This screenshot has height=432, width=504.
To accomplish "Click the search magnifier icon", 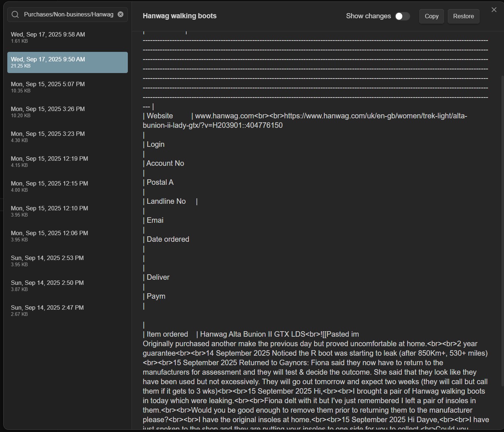I will tap(15, 15).
